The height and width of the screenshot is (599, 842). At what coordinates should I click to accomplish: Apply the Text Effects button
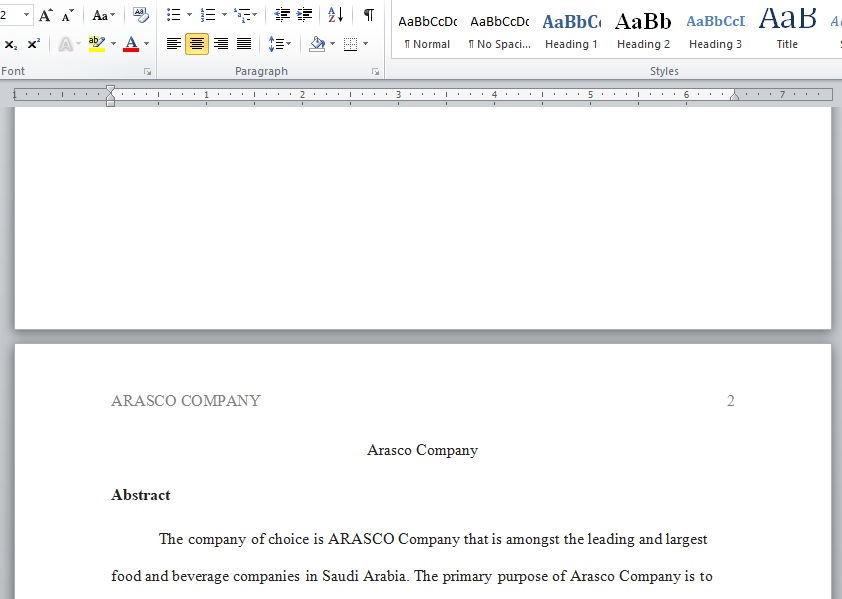(x=66, y=44)
